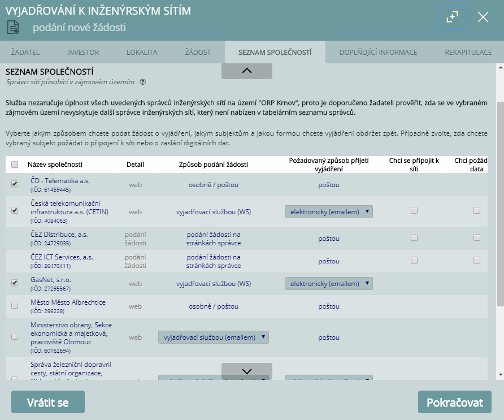Switch to the ŽADATEL tab
This screenshot has height=420, width=504.
pyautogui.click(x=25, y=53)
